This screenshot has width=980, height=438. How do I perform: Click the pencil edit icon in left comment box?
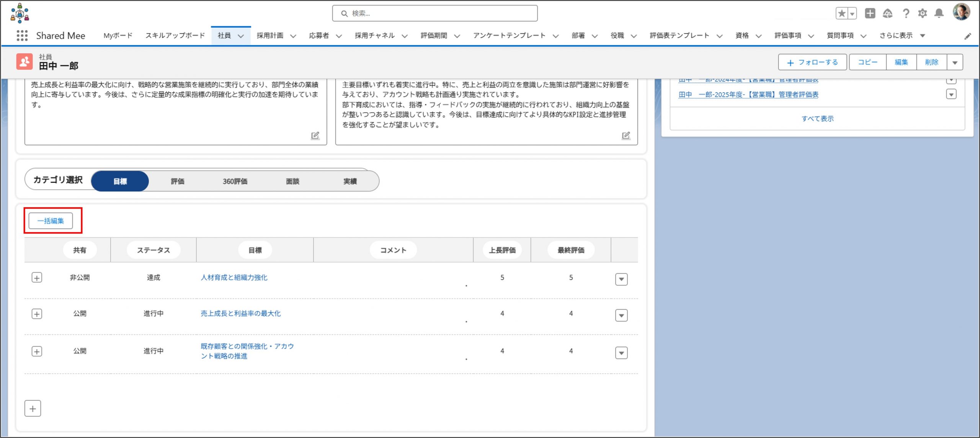[315, 135]
